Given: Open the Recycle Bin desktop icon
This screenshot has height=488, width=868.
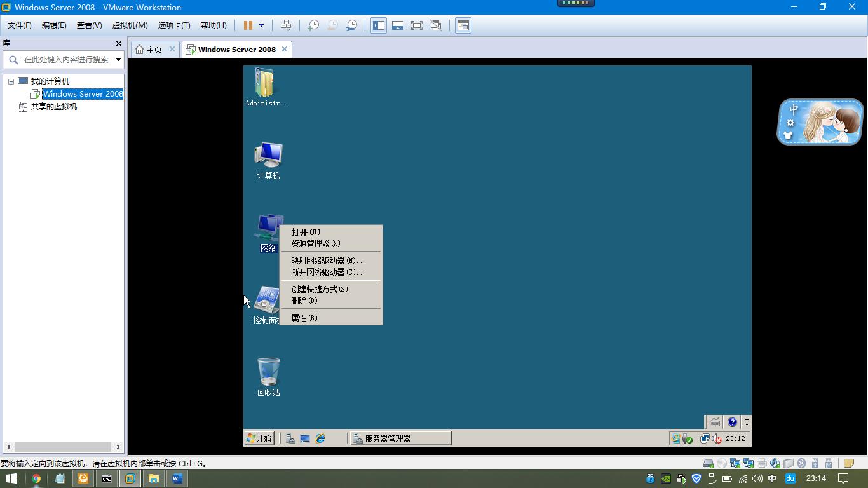Looking at the screenshot, I should pos(268,376).
